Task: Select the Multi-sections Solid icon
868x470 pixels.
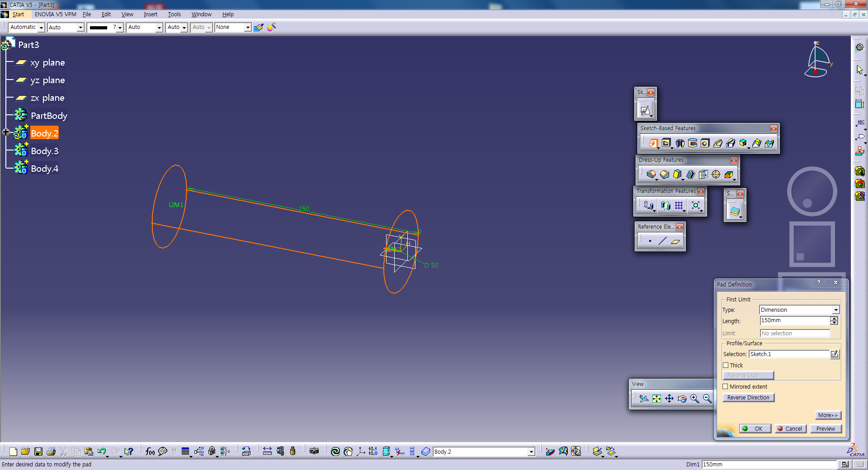Action: [x=756, y=143]
